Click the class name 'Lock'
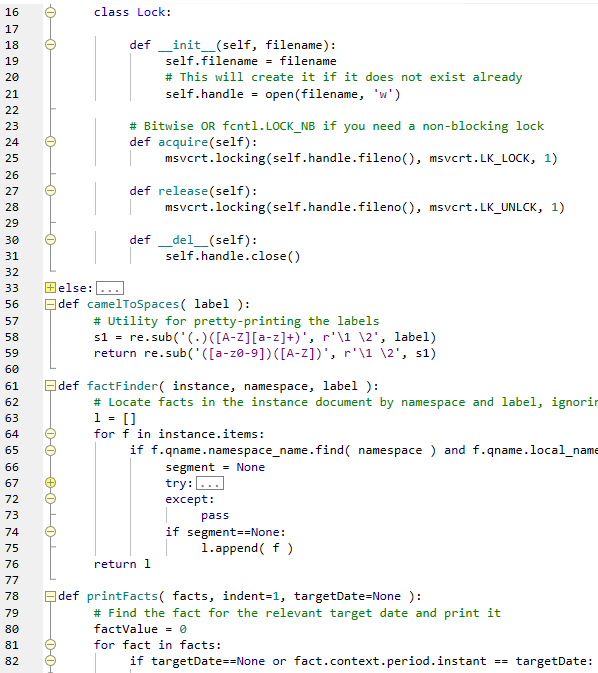The width and height of the screenshot is (598, 673). 151,12
